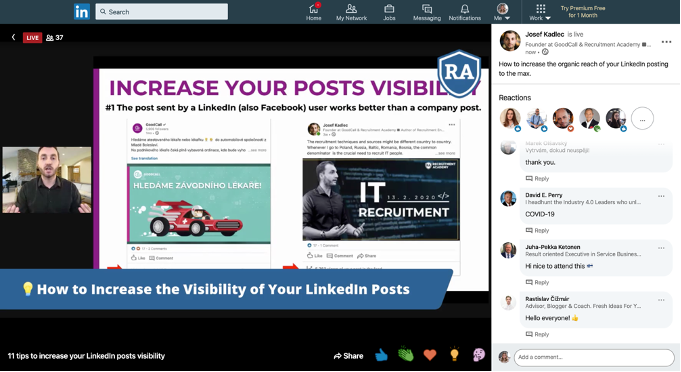Go back using the arrow beside LIVE
The height and width of the screenshot is (372, 681).
[13, 37]
